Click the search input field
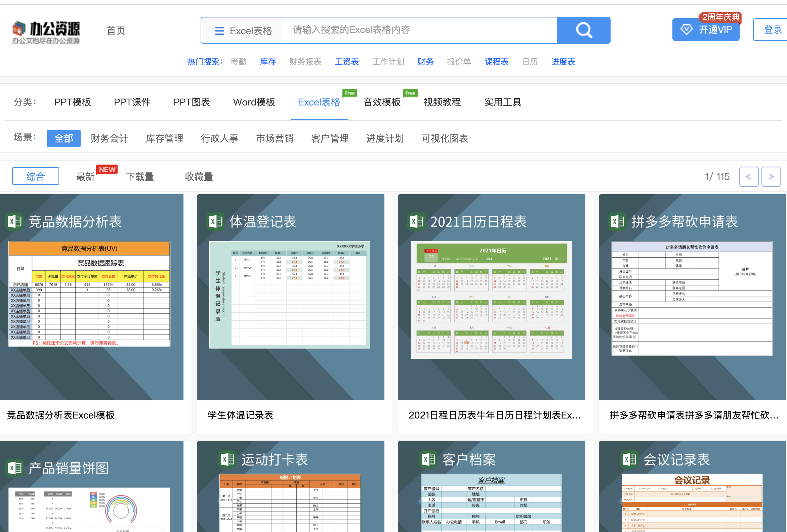787x532 pixels. (x=419, y=30)
